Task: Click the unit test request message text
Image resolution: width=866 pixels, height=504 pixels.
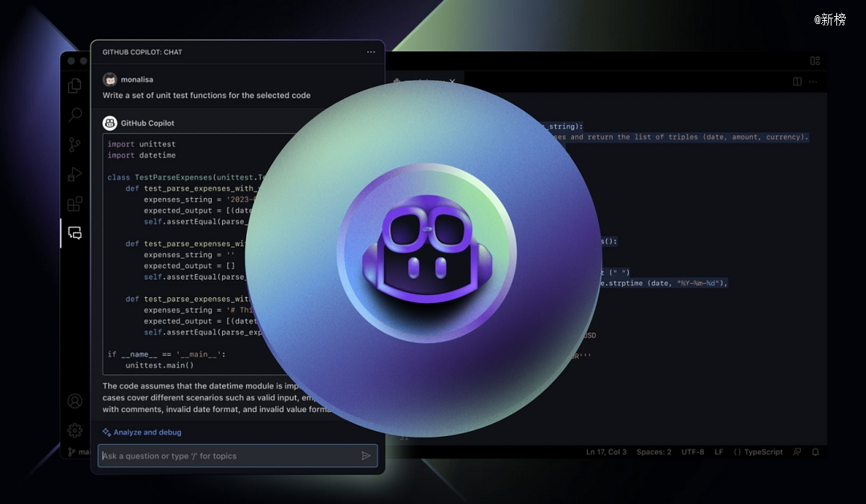Action: [x=206, y=95]
